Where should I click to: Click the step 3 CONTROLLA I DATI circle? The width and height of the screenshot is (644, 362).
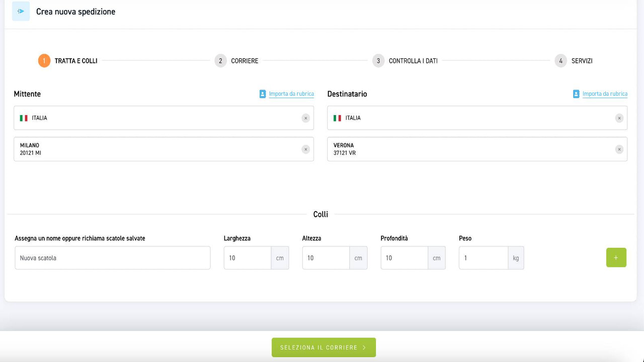[x=378, y=60]
